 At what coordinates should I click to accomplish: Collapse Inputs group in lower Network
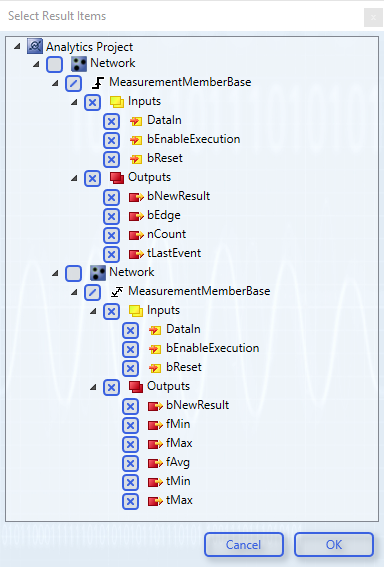click(93, 311)
